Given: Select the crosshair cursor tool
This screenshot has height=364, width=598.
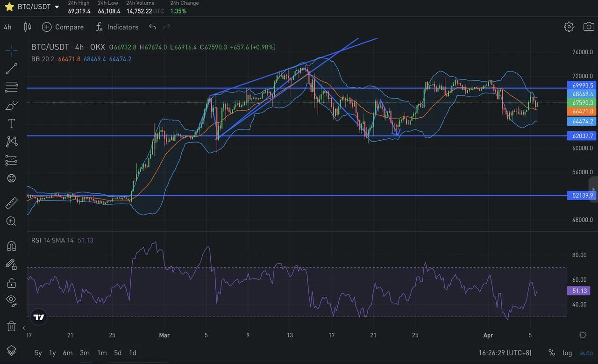Looking at the screenshot, I should tap(12, 50).
